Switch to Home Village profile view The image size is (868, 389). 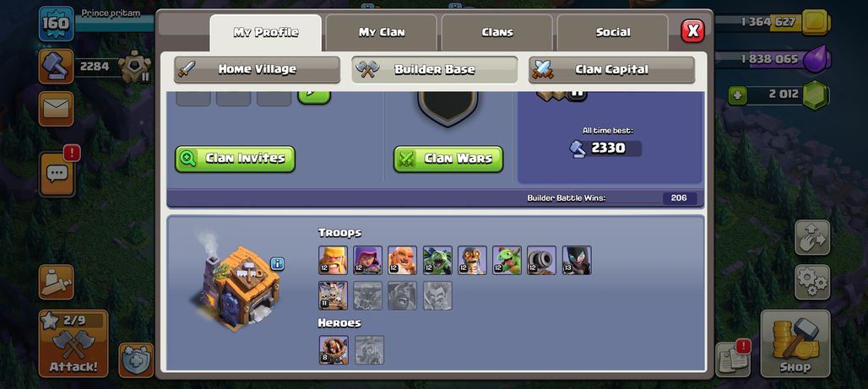(257, 70)
